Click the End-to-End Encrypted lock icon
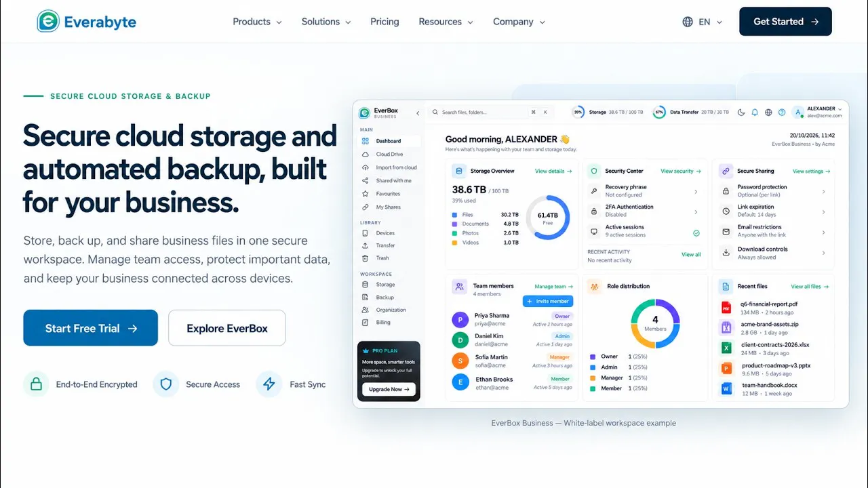868x488 pixels. coord(36,384)
